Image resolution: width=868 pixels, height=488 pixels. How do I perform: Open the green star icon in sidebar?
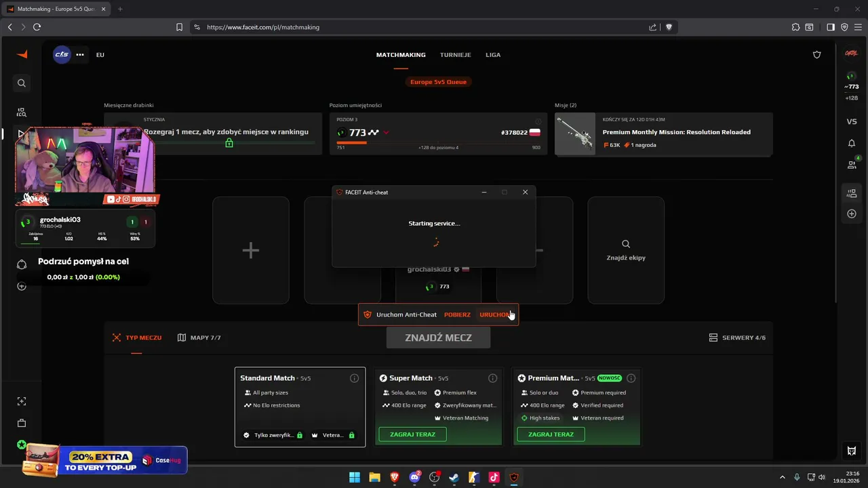coord(22,445)
